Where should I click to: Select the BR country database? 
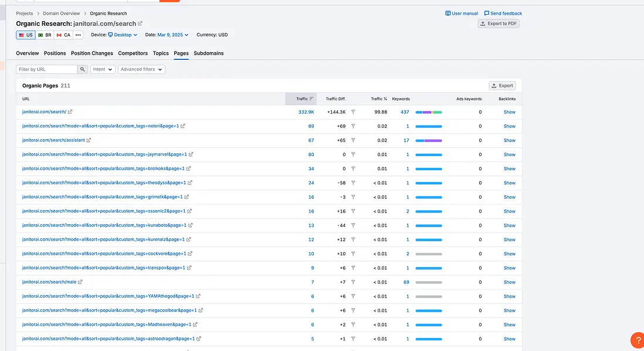point(46,35)
